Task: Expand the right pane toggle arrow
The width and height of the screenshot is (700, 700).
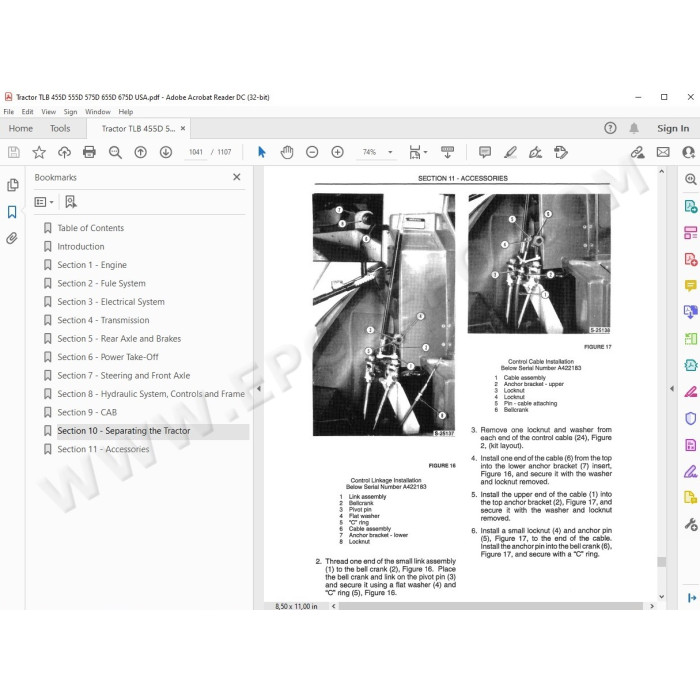Action: click(692, 598)
